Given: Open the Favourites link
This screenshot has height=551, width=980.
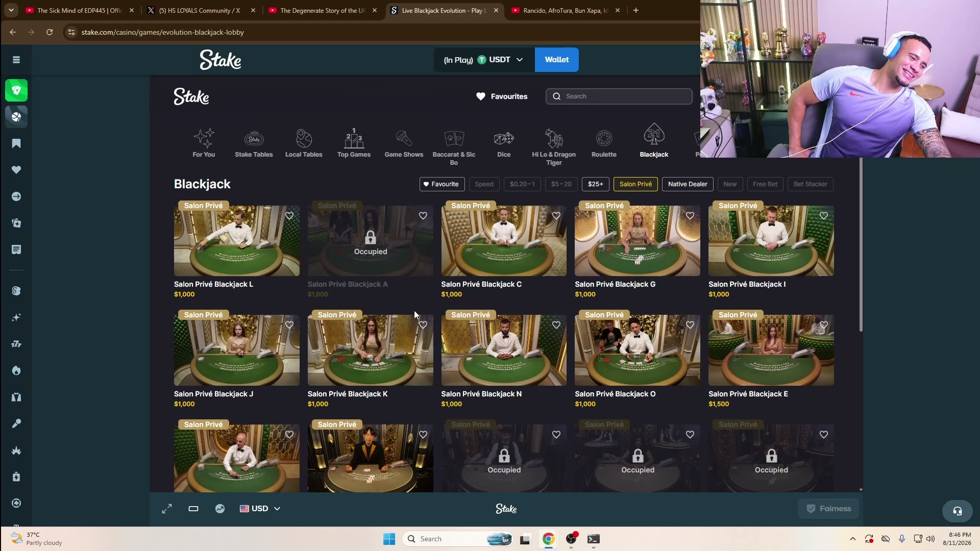Looking at the screenshot, I should coord(502,96).
